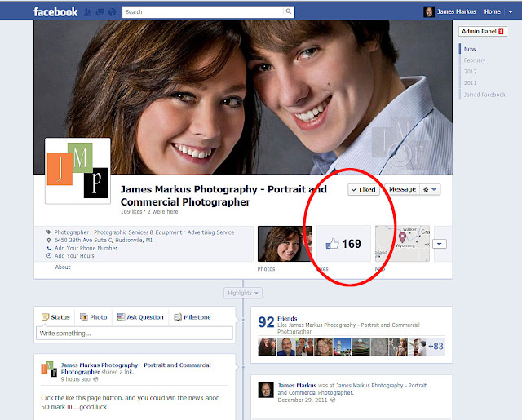Jump to Joined Facebook on timeline

click(x=484, y=95)
